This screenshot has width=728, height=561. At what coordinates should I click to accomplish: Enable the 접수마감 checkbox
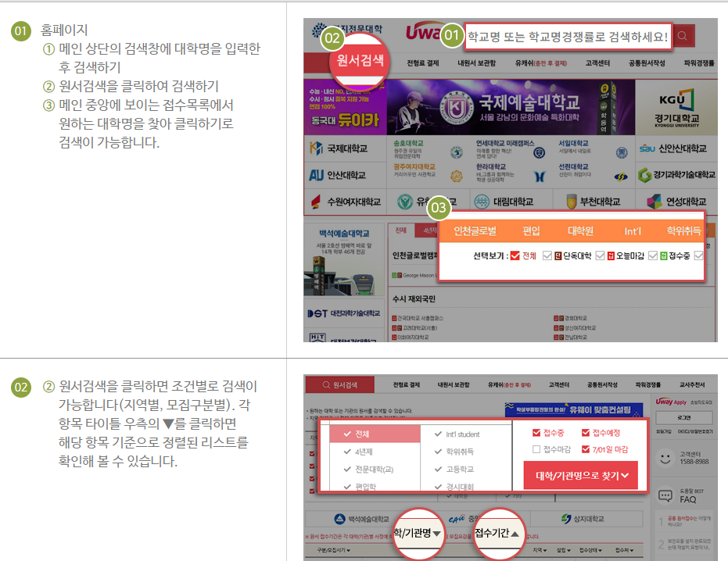coord(536,449)
